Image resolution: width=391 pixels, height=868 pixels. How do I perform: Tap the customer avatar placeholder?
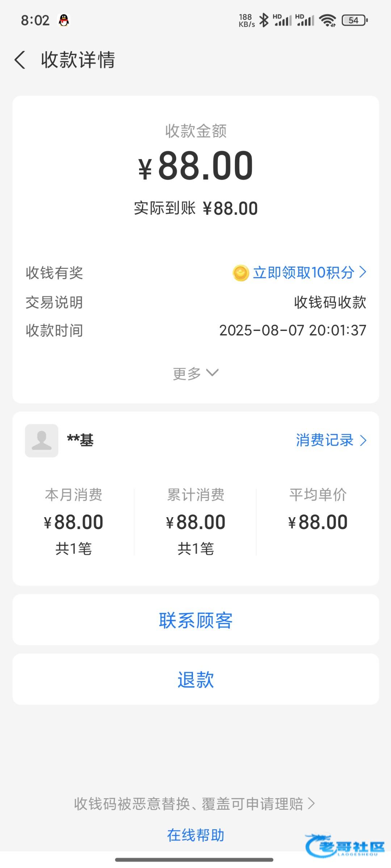pyautogui.click(x=42, y=441)
